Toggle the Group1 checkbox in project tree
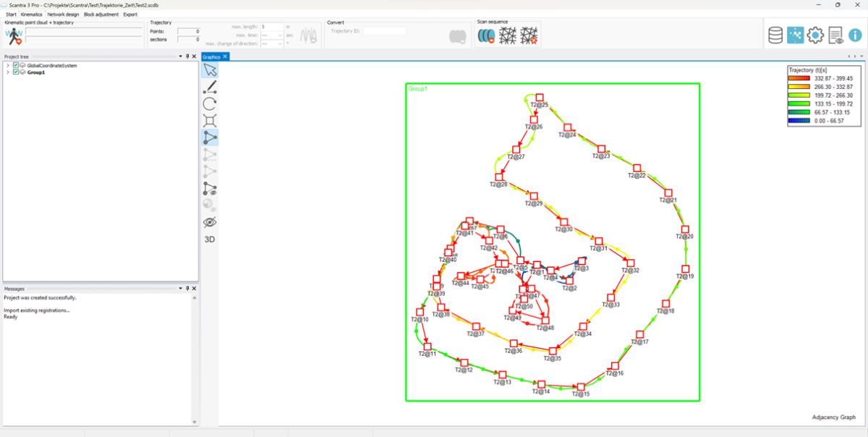Screen dimensions: 868x437 point(16,72)
